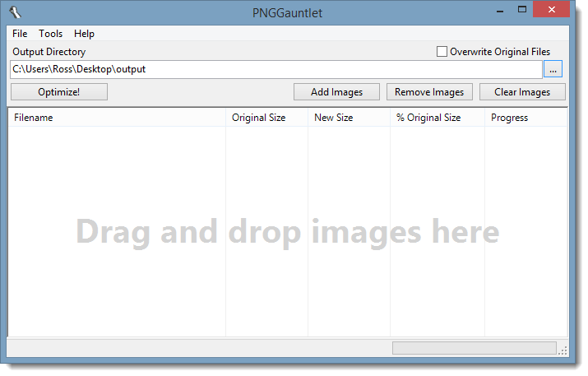Click Remove Images button
The width and height of the screenshot is (588, 376).
click(x=429, y=92)
